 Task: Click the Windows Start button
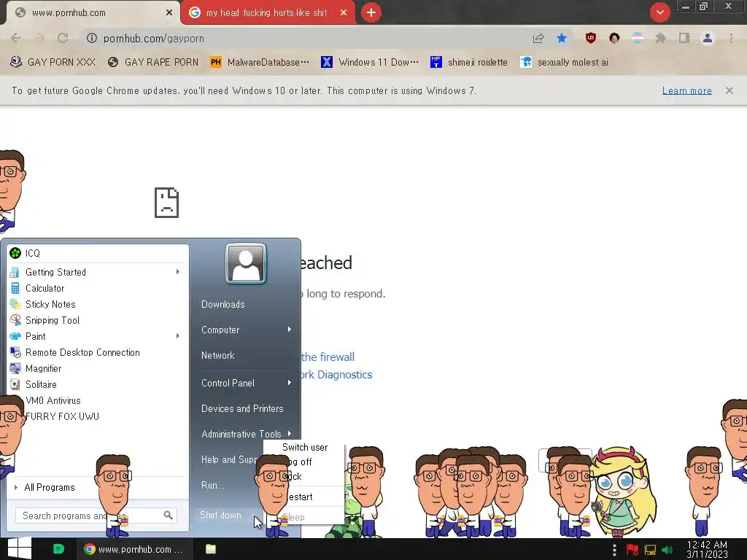tap(19, 548)
